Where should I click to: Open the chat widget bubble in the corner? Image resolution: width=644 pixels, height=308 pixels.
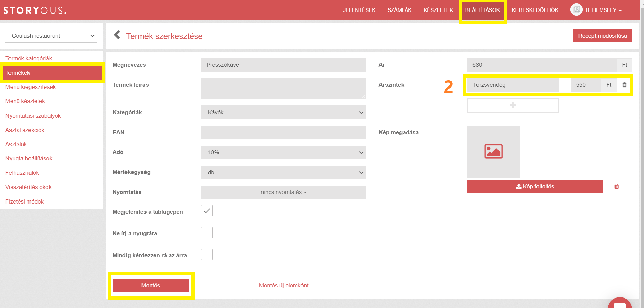pos(620,303)
